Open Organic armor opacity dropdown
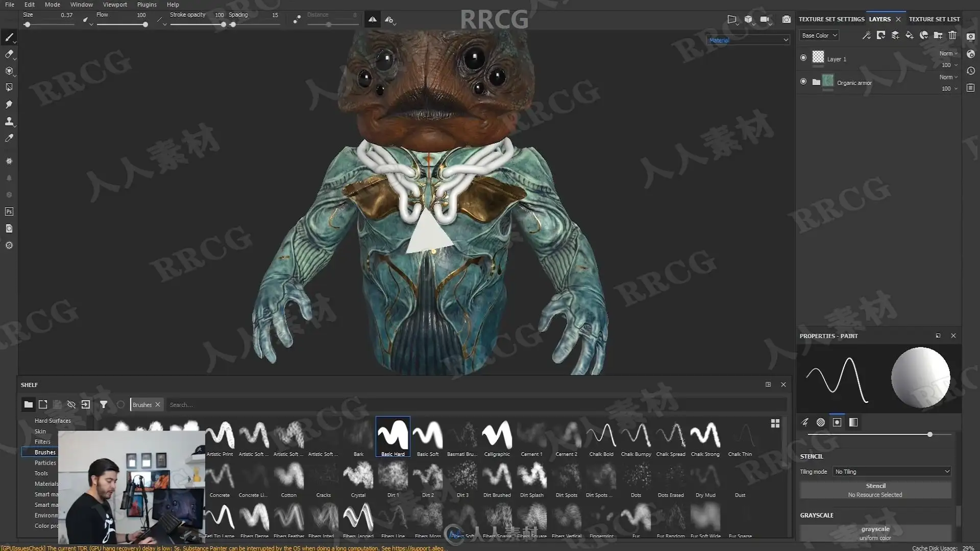Image resolution: width=980 pixels, height=551 pixels. (x=949, y=89)
